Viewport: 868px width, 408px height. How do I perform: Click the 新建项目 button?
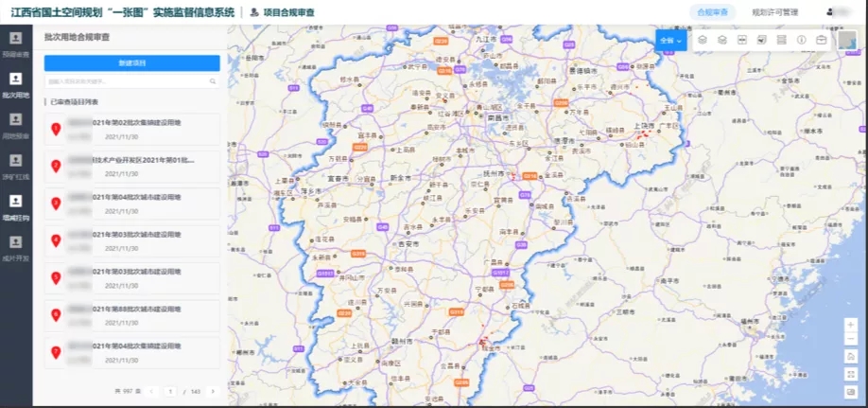click(131, 62)
